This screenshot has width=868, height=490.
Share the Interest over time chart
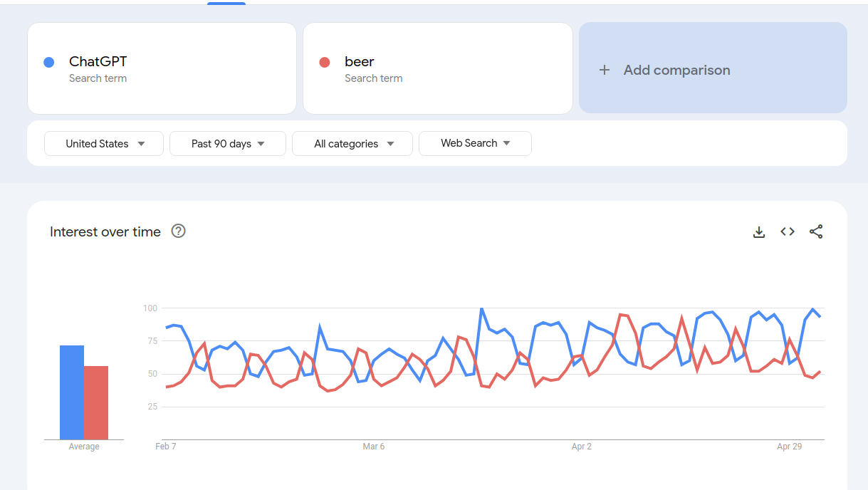pyautogui.click(x=816, y=231)
